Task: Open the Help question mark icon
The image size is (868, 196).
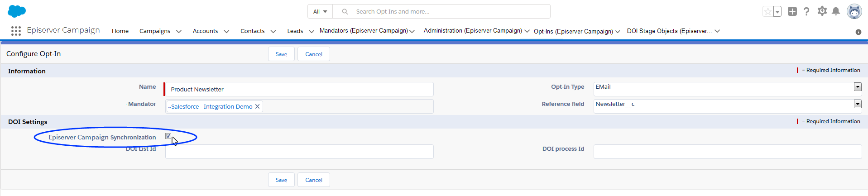Action: click(806, 11)
